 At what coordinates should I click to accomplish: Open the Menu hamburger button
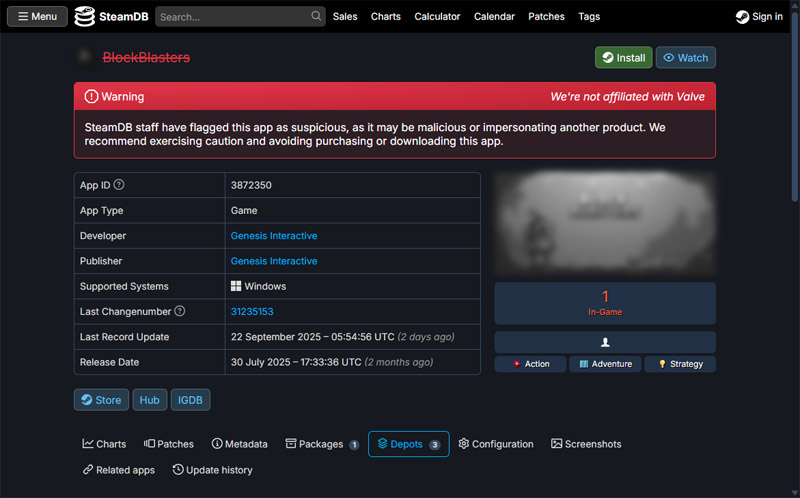37,16
